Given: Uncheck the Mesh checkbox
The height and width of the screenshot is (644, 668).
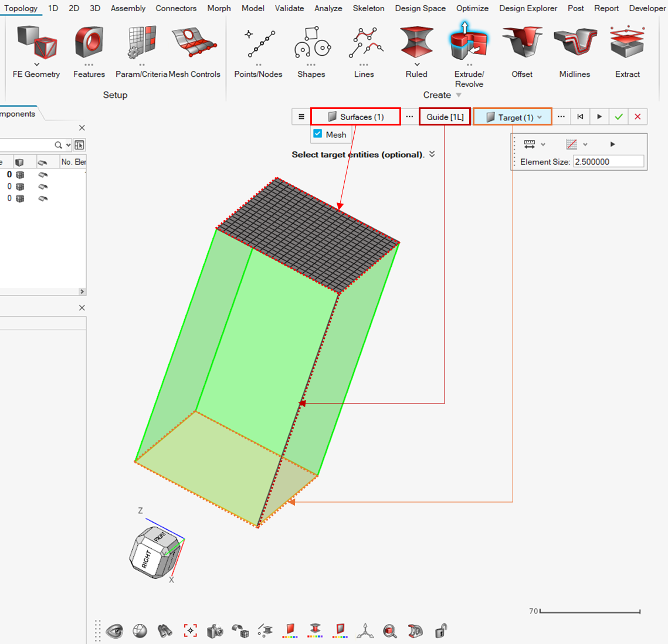Looking at the screenshot, I should 318,134.
